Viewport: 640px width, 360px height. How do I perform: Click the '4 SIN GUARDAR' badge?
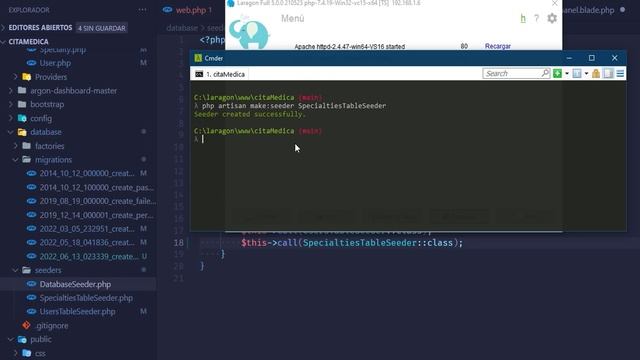pos(102,28)
